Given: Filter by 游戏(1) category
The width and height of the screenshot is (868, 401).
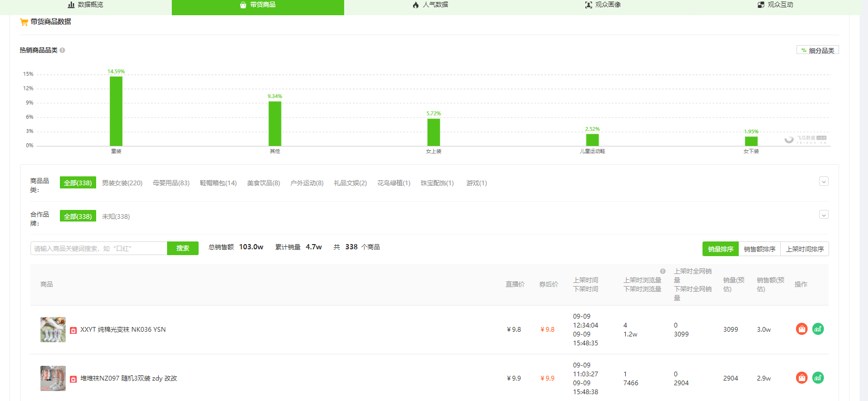Looking at the screenshot, I should [477, 183].
